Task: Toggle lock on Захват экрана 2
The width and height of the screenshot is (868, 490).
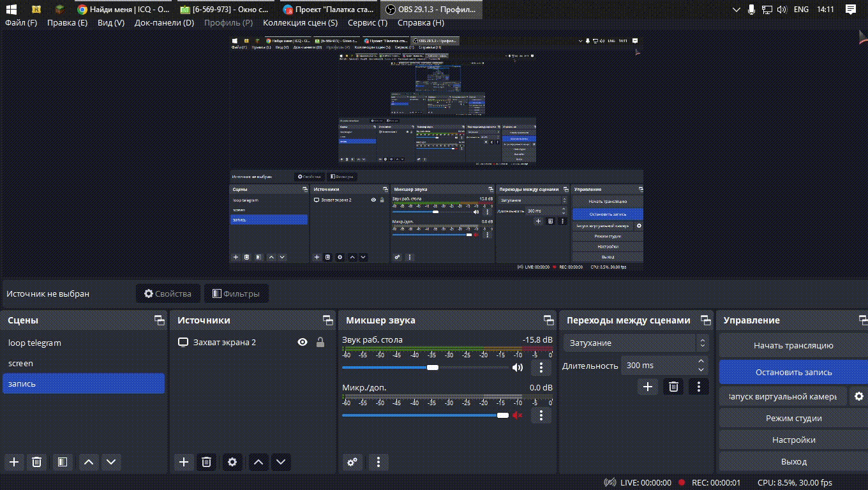Action: click(320, 343)
